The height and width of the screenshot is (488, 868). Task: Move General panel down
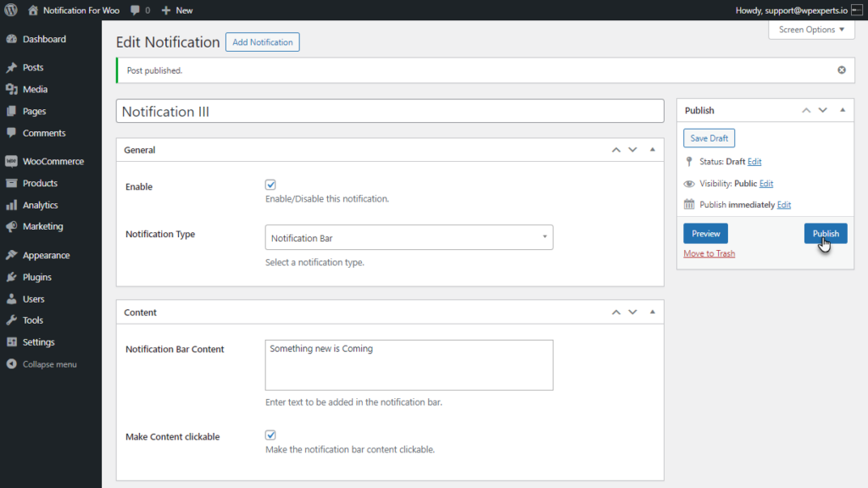click(x=632, y=150)
